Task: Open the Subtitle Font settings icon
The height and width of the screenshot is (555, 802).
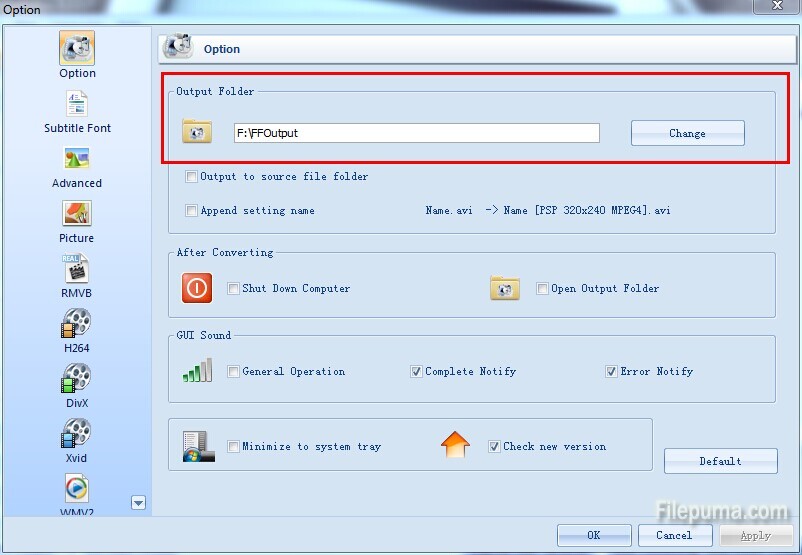Action: click(77, 104)
